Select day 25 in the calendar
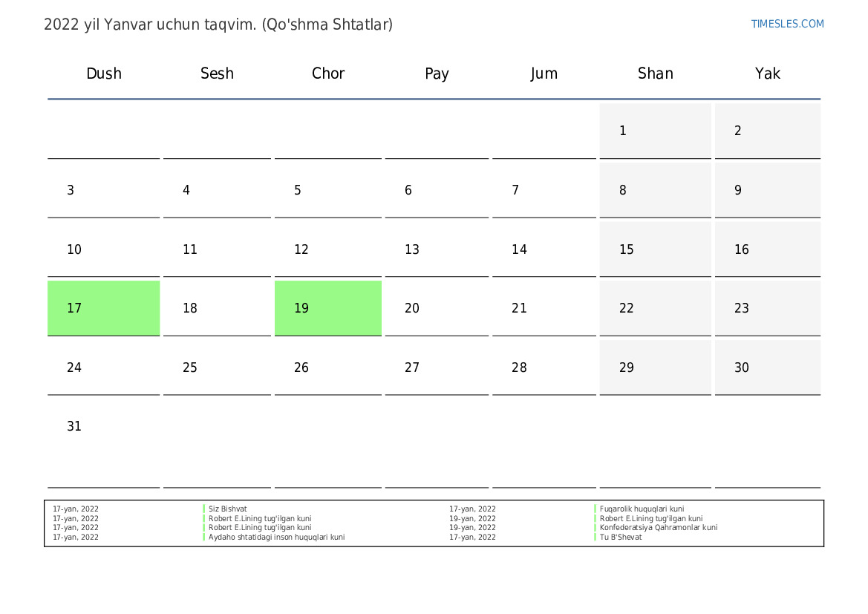Image resolution: width=868 pixels, height=614 pixels. (217, 367)
